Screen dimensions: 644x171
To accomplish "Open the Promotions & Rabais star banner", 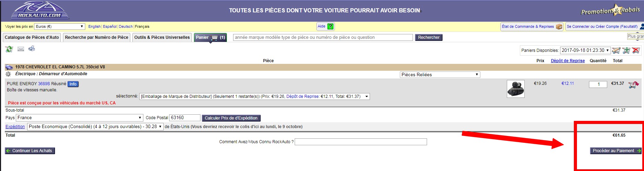I will click(610, 11).
